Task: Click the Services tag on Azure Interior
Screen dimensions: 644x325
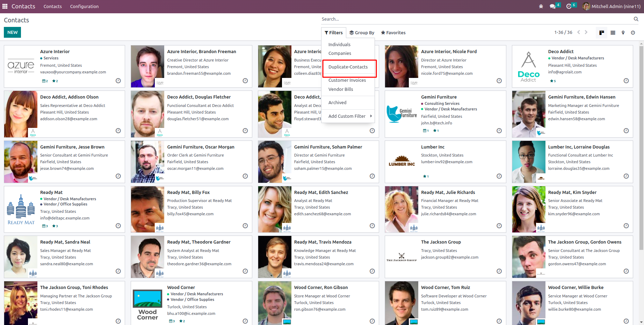Action: tap(49, 58)
